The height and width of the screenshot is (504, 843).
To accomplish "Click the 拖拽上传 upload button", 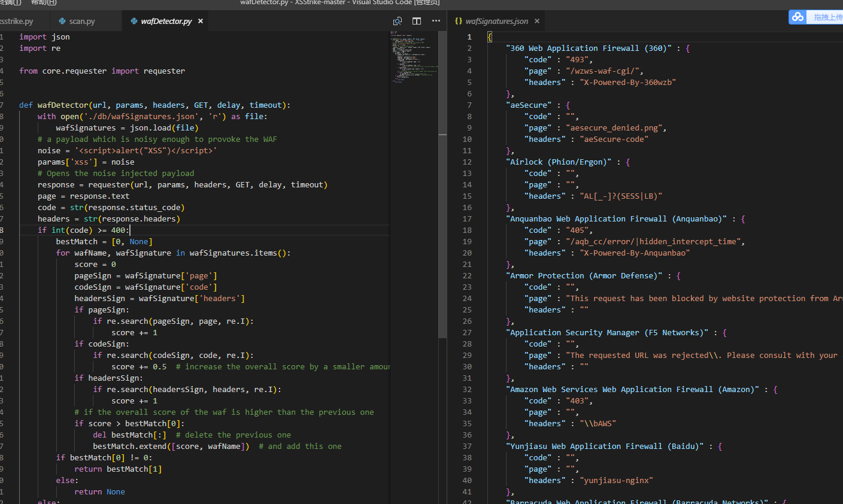I will [x=827, y=17].
